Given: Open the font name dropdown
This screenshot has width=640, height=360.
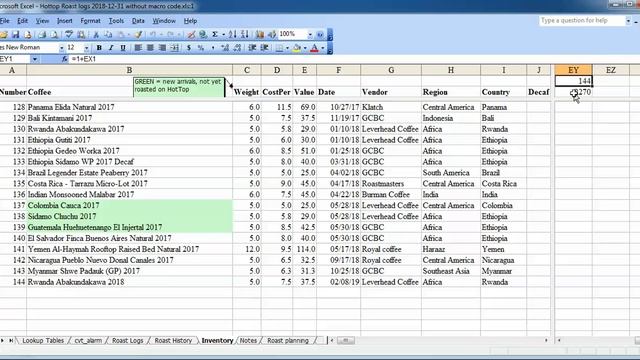Looking at the screenshot, I should tap(62, 48).
